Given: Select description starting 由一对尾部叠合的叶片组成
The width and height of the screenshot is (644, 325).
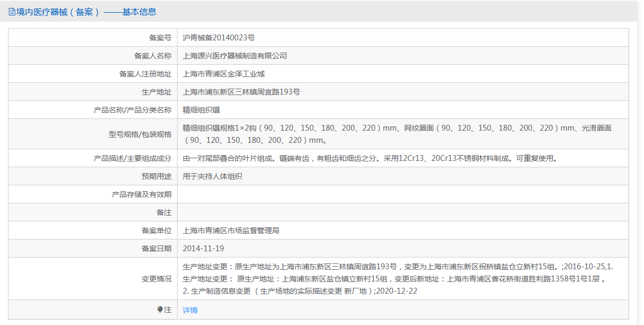Looking at the screenshot, I should [x=370, y=158].
